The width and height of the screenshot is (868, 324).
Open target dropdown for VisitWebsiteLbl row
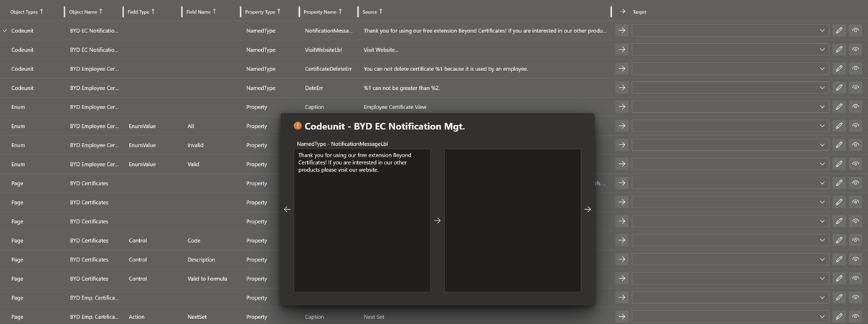pyautogui.click(x=822, y=50)
